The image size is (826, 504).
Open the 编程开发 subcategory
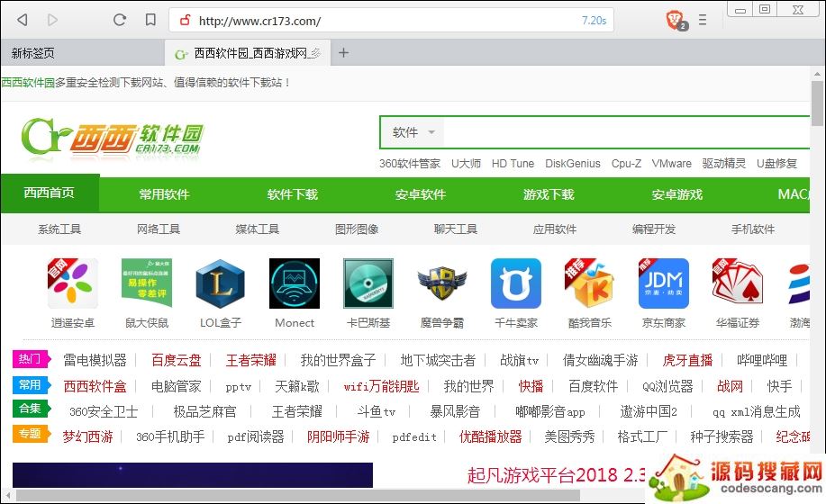click(654, 229)
